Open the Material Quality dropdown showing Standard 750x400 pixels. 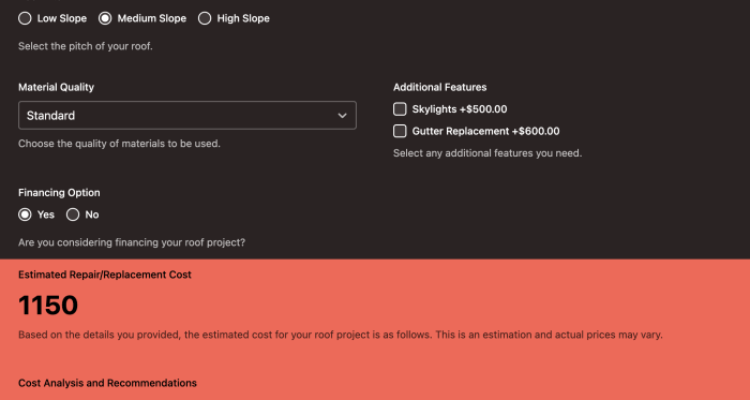[x=187, y=115]
